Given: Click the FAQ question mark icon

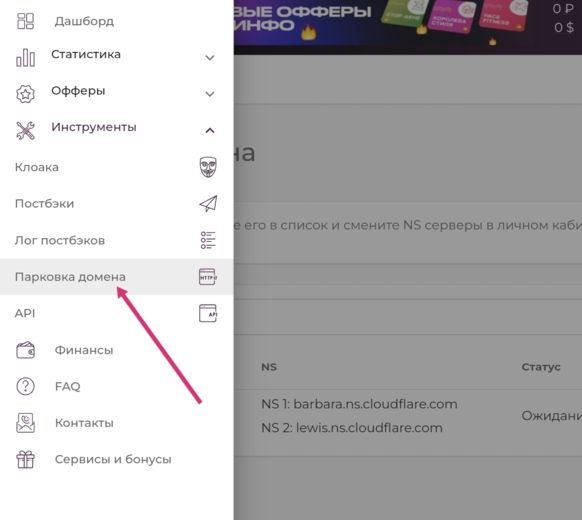Looking at the screenshot, I should click(25, 386).
